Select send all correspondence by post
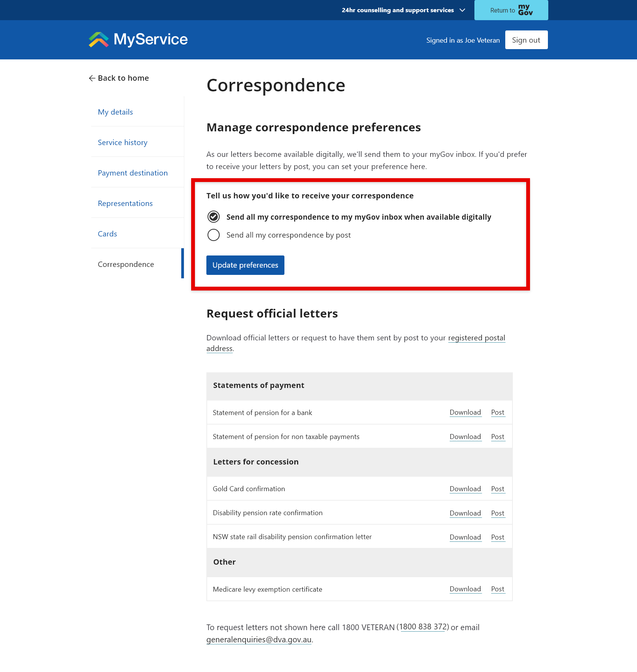Viewport: 637px width, 672px height. tap(214, 235)
